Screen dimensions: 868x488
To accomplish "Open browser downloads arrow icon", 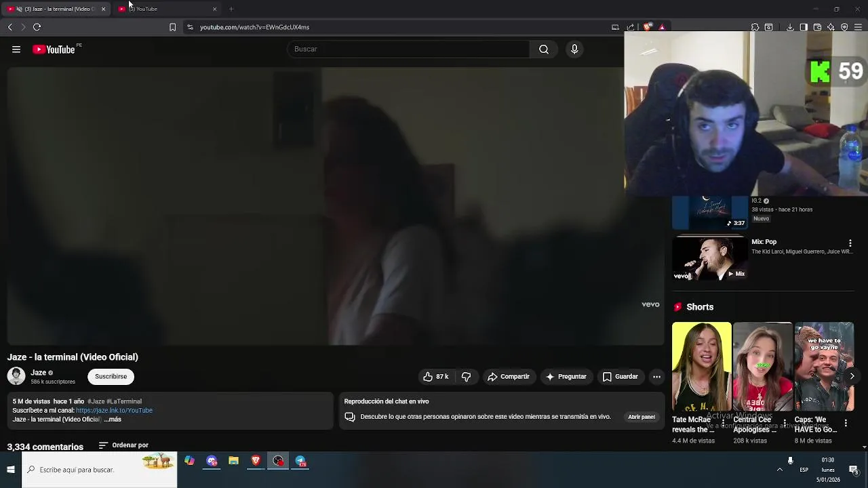I will click(x=790, y=27).
